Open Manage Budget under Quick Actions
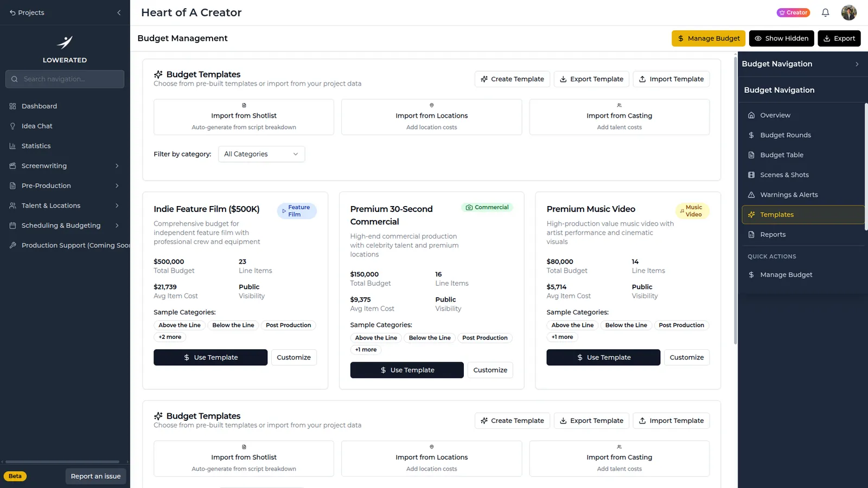This screenshot has width=868, height=488. (803, 275)
